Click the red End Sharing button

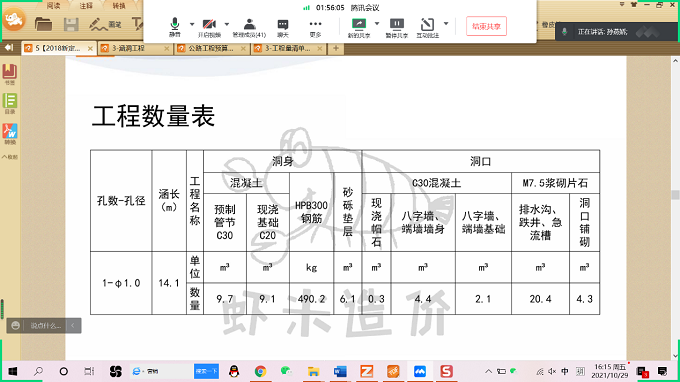486,26
